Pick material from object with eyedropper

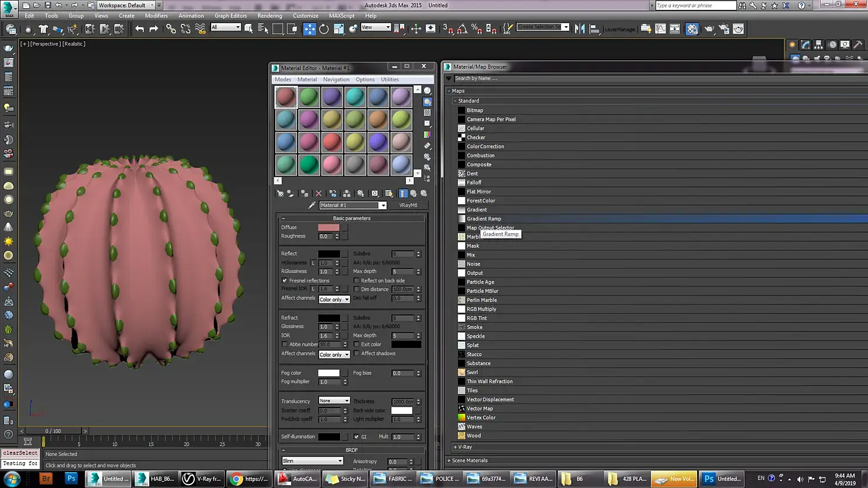[x=311, y=205]
